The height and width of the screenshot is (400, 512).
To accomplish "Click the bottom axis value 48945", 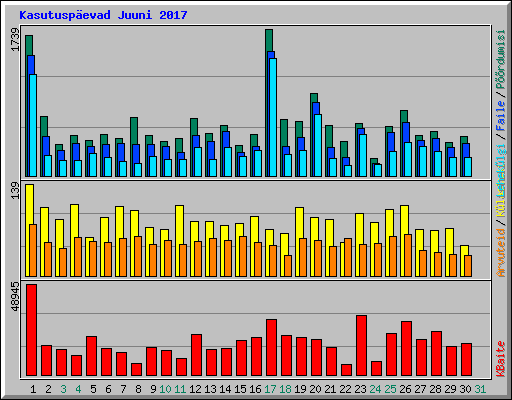I will click(x=15, y=296).
